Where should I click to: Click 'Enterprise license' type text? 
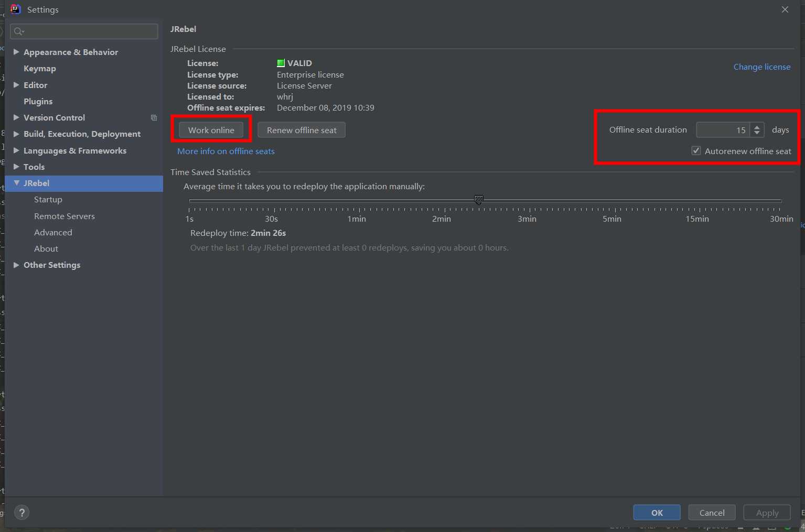pos(310,74)
